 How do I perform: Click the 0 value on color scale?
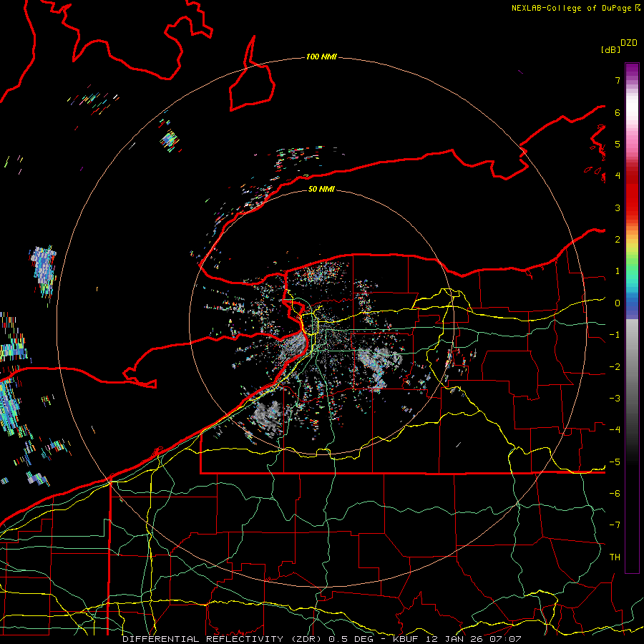pyautogui.click(x=618, y=303)
